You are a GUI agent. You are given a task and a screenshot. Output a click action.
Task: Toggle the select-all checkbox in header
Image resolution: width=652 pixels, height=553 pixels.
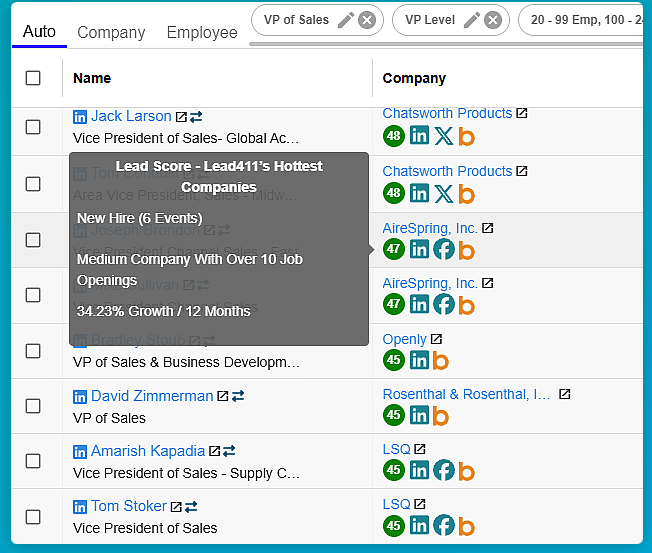tap(33, 78)
